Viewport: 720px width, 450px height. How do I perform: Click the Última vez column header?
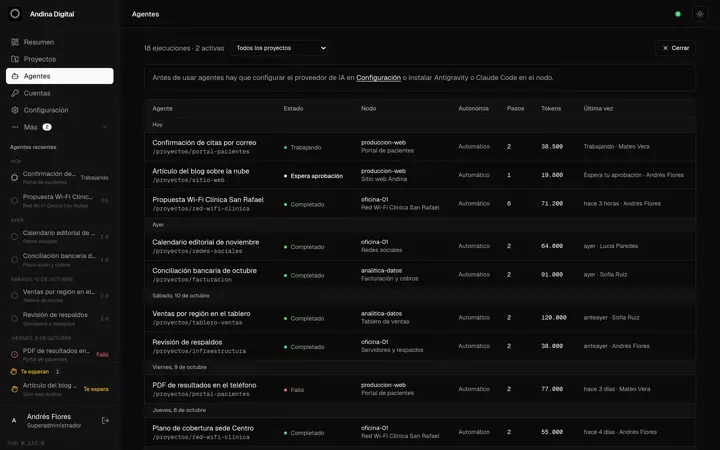coord(598,108)
